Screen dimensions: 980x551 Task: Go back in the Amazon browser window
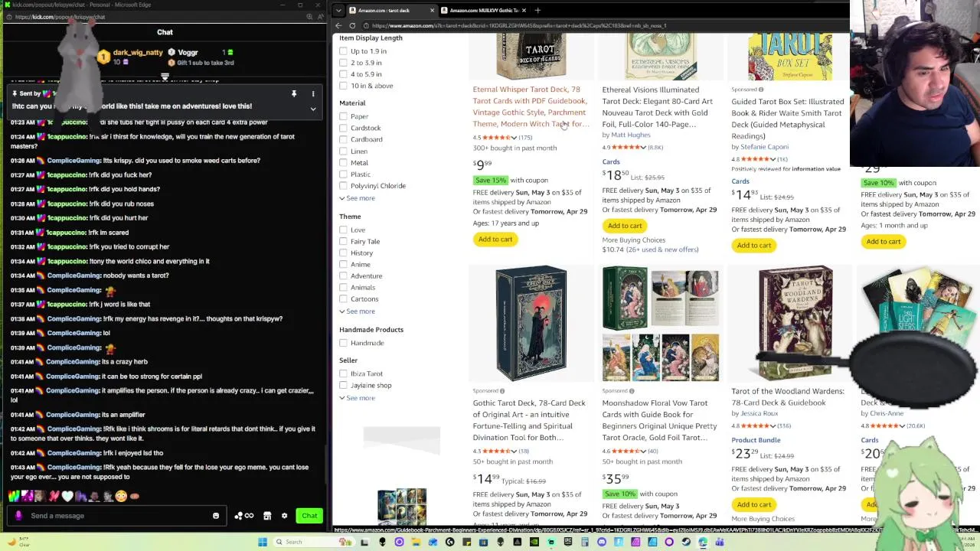pyautogui.click(x=339, y=25)
